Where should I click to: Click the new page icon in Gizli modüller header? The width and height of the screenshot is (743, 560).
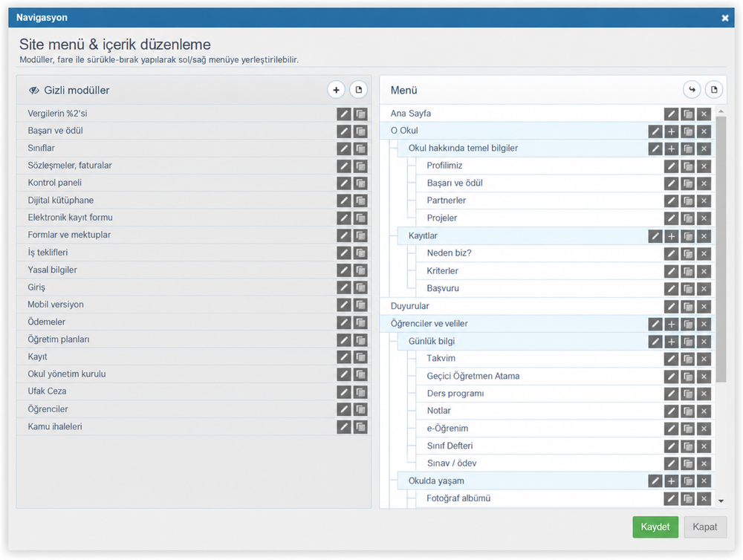click(x=358, y=90)
